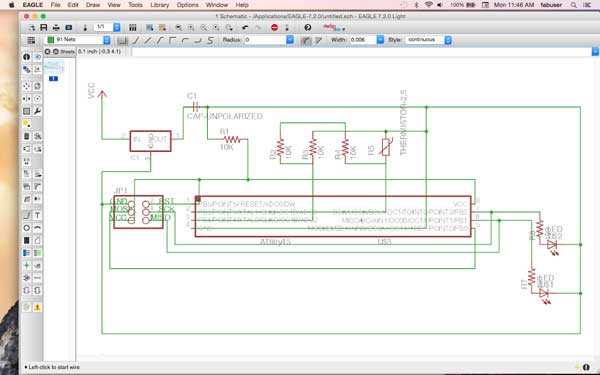Open command line history dropdown arrow
Viewport: 600px width, 375px height.
coord(595,52)
